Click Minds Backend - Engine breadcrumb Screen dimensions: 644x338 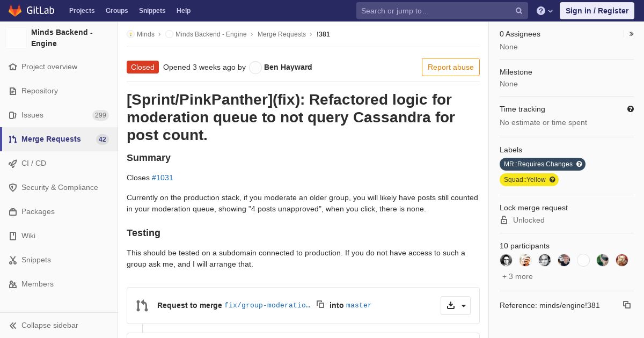(x=211, y=34)
